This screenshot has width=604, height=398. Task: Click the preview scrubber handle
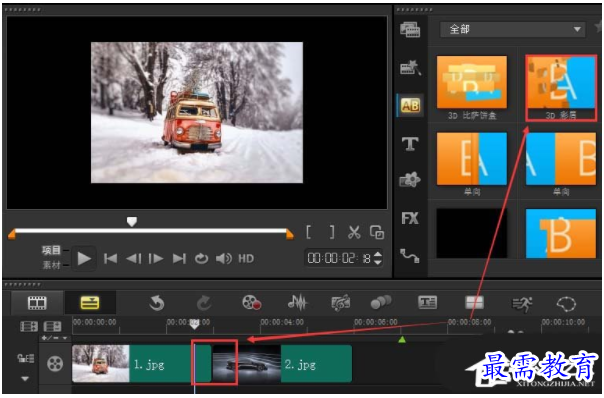point(132,222)
